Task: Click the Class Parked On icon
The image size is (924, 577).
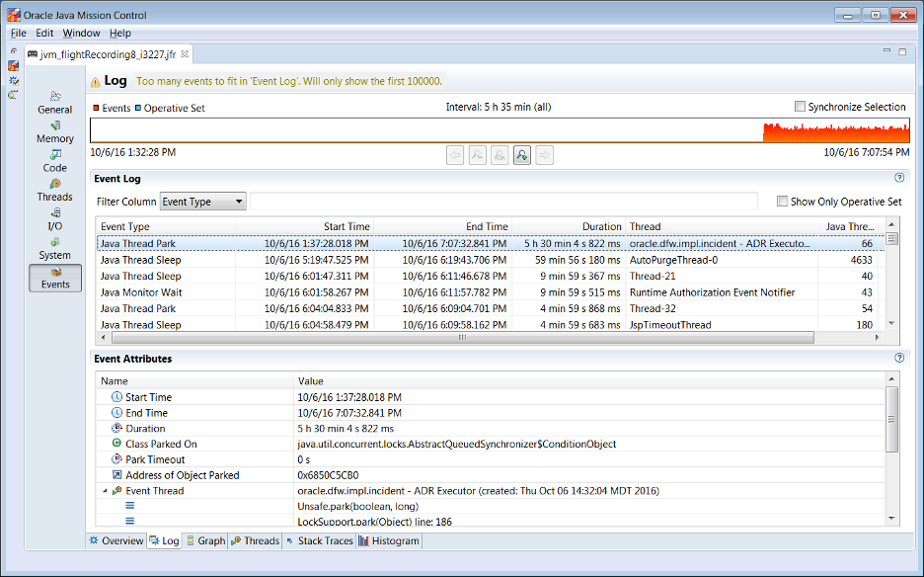Action: pyautogui.click(x=116, y=443)
